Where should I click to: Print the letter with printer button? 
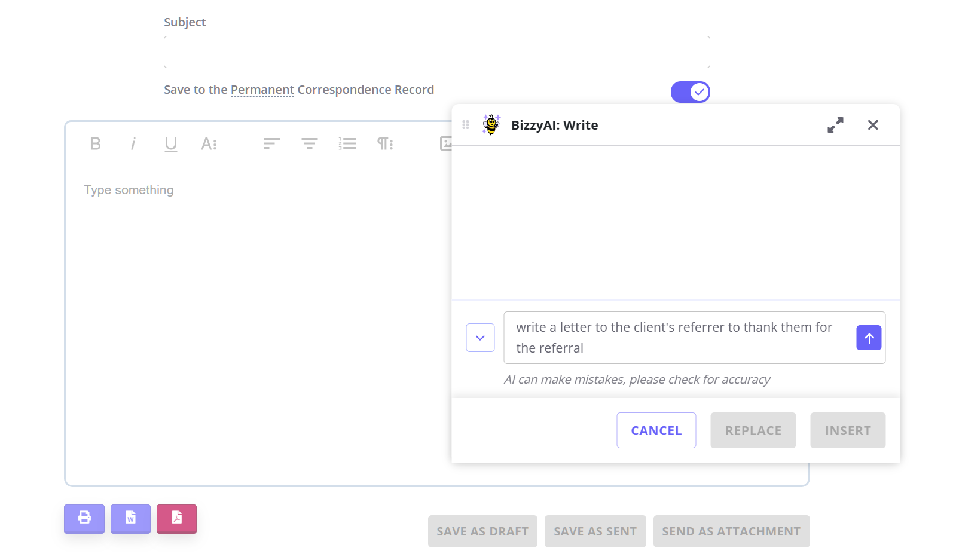tap(84, 518)
